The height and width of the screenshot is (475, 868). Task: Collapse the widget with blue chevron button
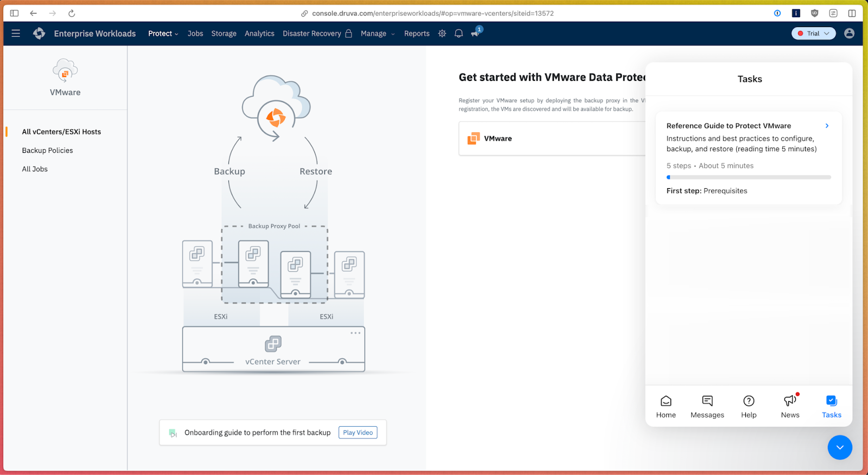pyautogui.click(x=839, y=447)
